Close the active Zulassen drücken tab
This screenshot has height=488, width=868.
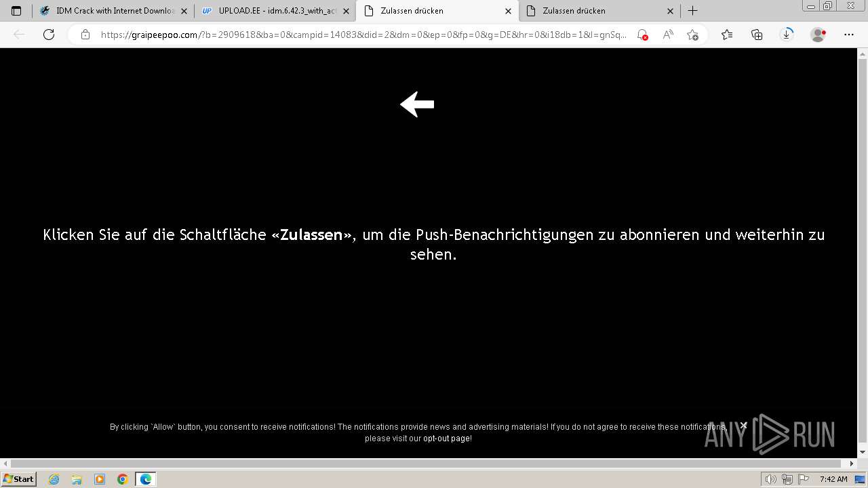[x=508, y=11]
